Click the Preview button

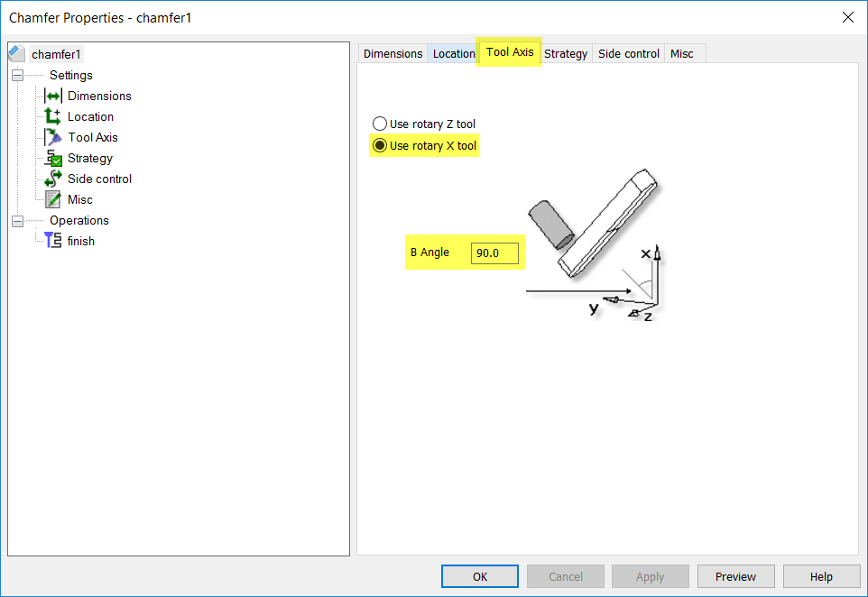(x=735, y=576)
